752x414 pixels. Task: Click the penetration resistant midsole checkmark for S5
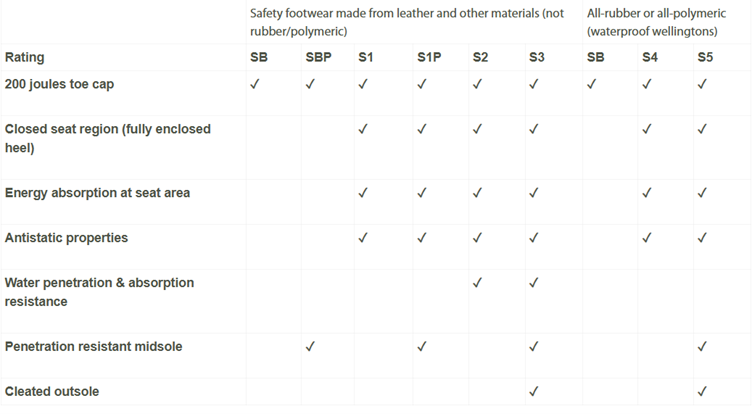tap(702, 347)
